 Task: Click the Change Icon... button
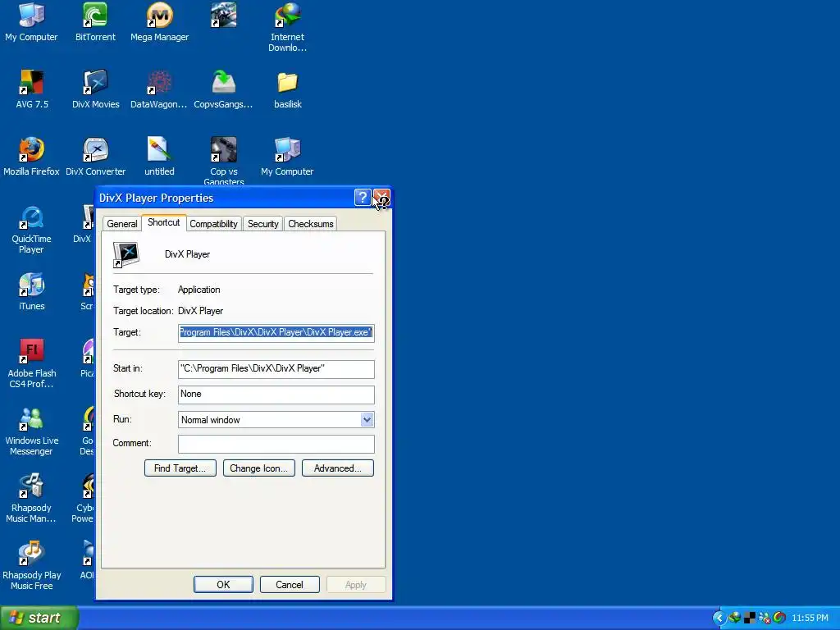[258, 468]
